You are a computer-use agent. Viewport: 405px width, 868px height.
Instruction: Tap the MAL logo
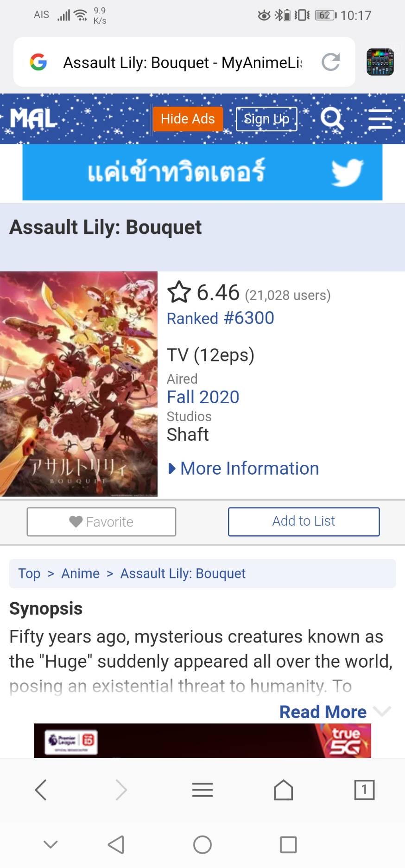point(33,119)
